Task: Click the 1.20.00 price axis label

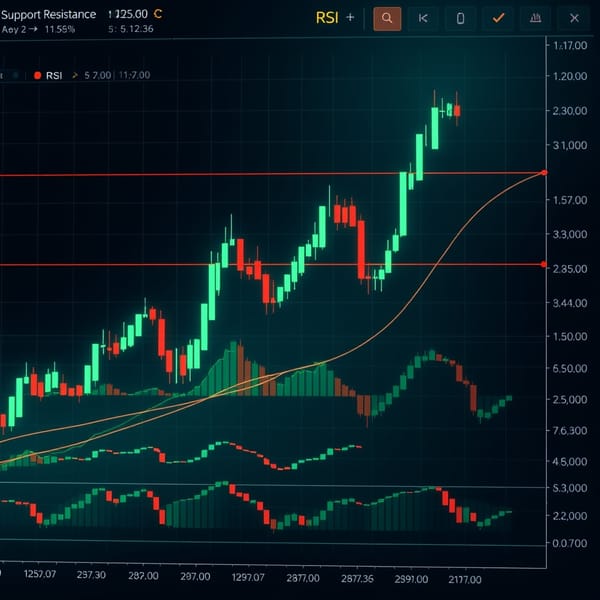Action: [570, 76]
